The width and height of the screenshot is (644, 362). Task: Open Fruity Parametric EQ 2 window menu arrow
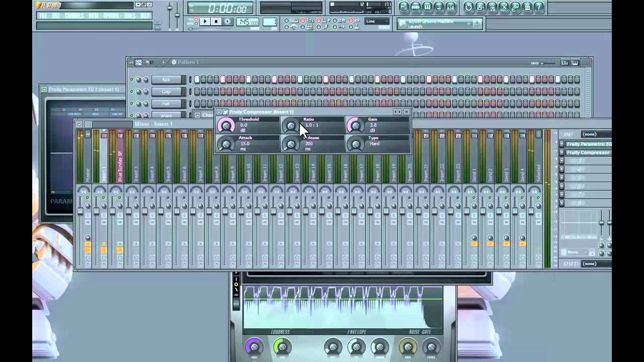[44, 89]
